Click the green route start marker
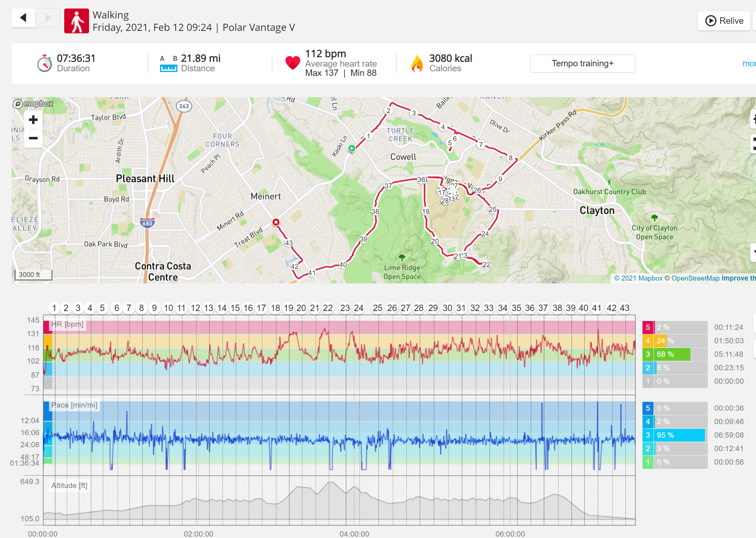Image resolution: width=756 pixels, height=538 pixels. pos(352,148)
